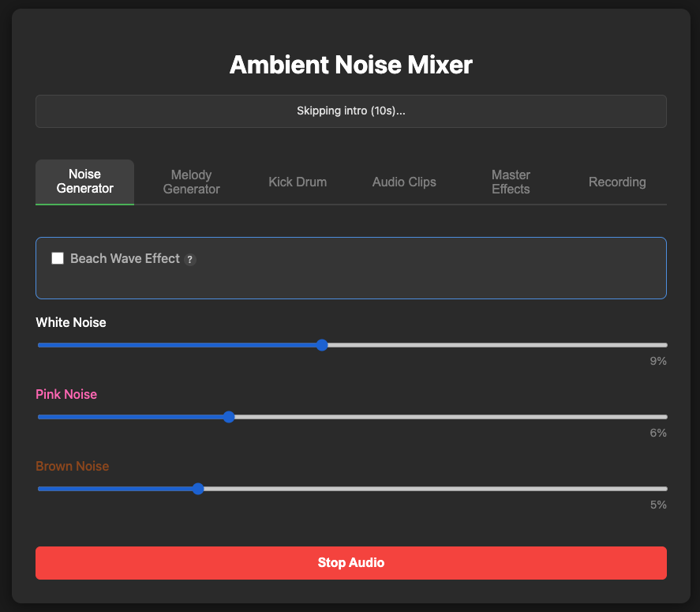Click the Brown Noise label
The width and height of the screenshot is (700, 612).
(72, 466)
